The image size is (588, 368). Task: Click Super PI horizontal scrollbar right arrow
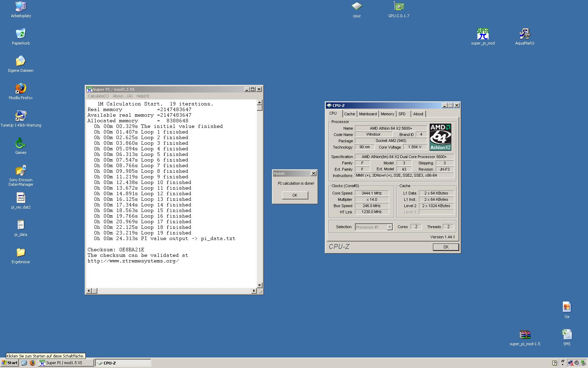tap(254, 291)
